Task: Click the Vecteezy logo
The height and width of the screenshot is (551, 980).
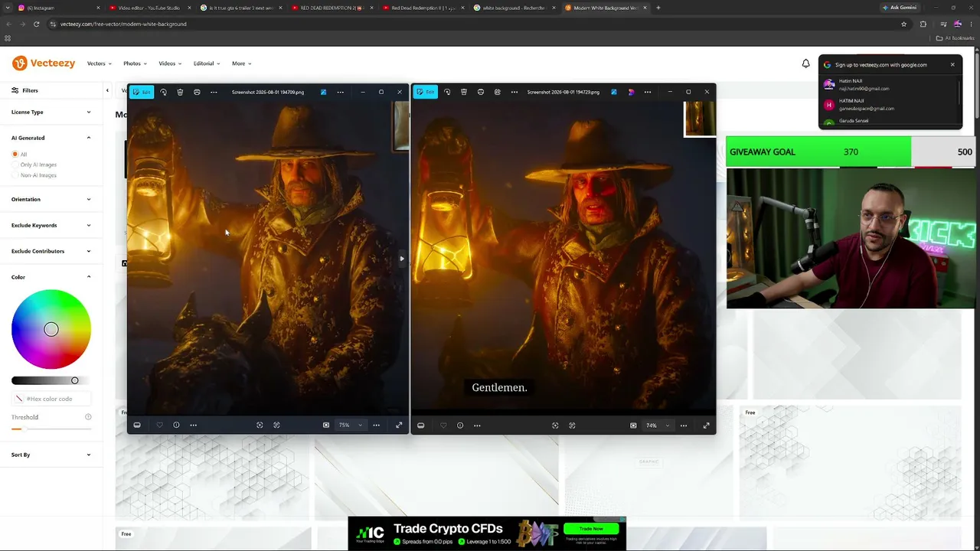Action: point(44,64)
